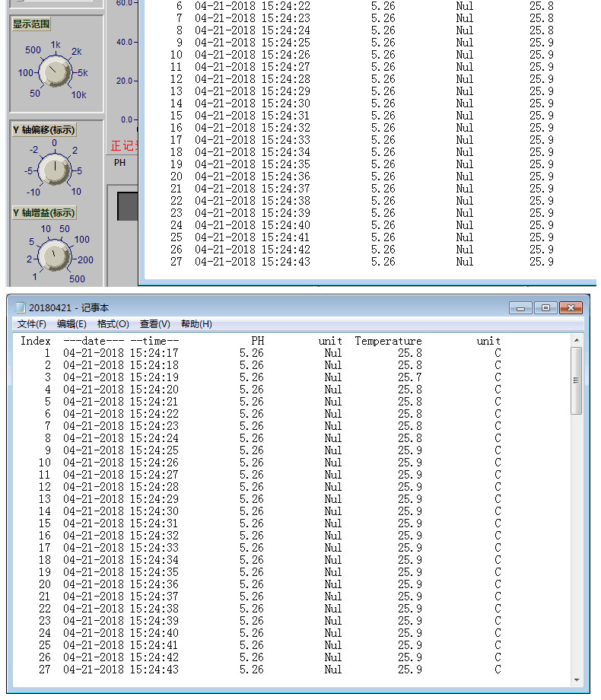The image size is (601, 700).
Task: Open the 文件(F) menu
Action: [x=32, y=324]
